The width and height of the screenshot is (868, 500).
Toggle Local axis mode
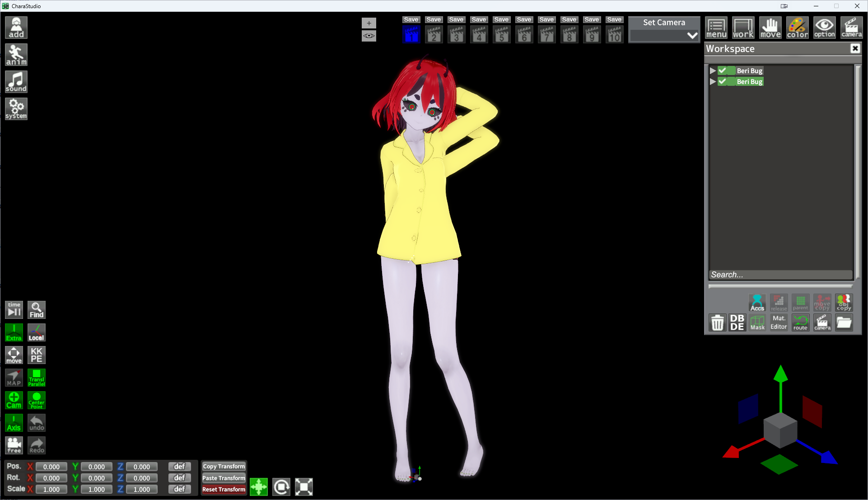click(37, 332)
